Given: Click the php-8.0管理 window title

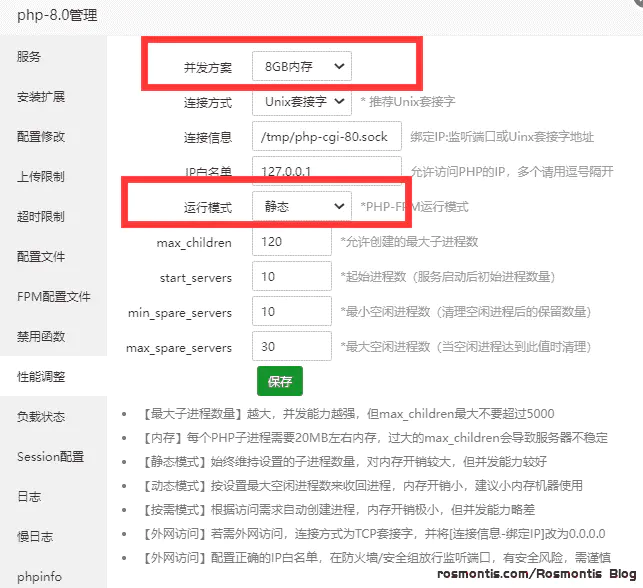Looking at the screenshot, I should (57, 15).
